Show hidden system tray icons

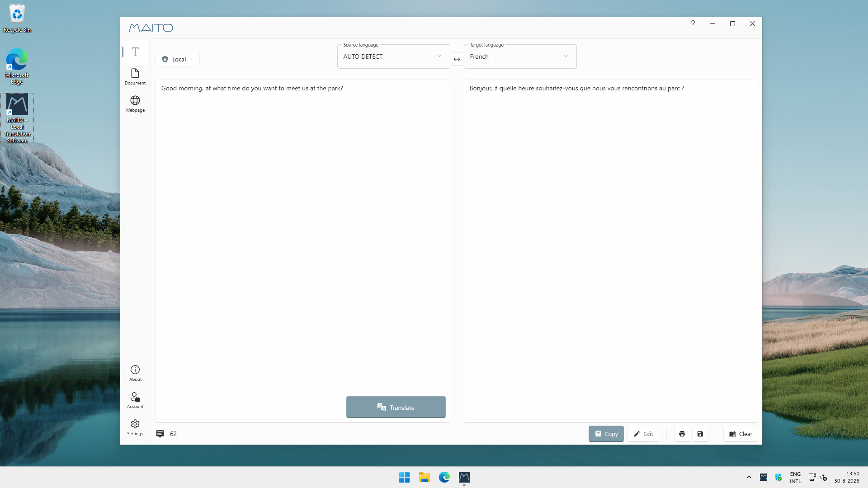coord(749,477)
